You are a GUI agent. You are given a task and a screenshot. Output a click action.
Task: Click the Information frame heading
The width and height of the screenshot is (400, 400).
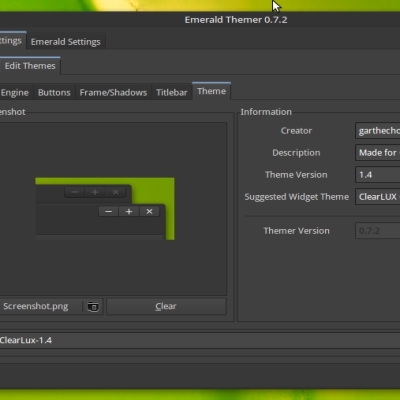[x=266, y=112]
